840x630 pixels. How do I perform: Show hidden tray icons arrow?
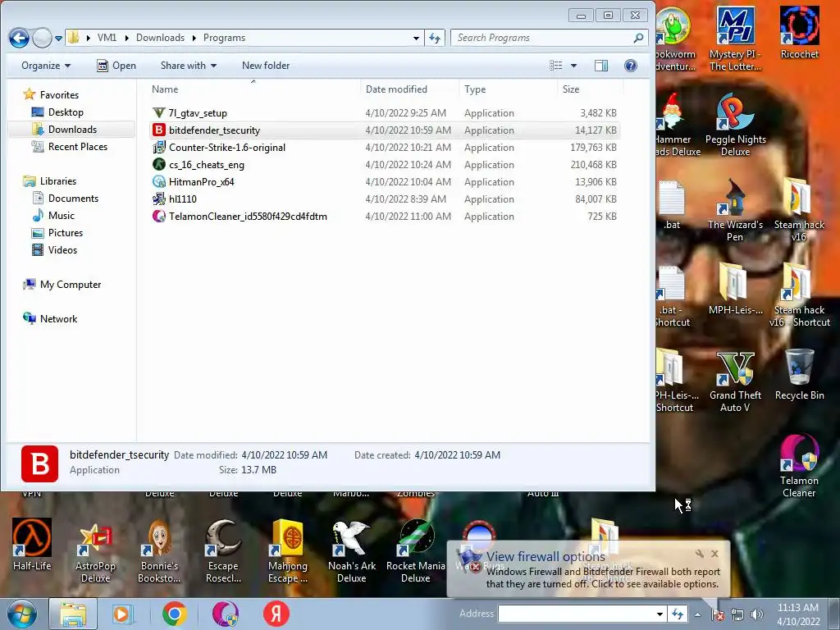tap(697, 614)
